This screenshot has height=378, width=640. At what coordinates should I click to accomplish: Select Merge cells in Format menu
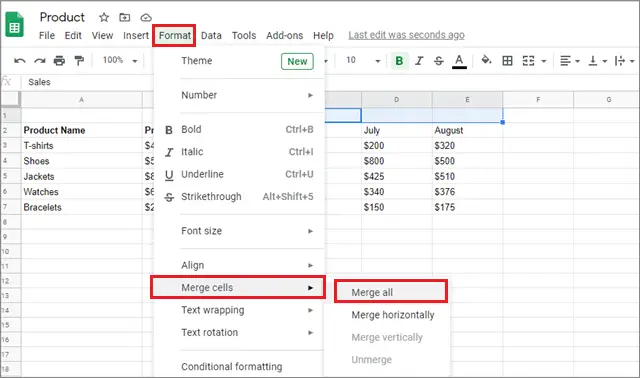238,287
